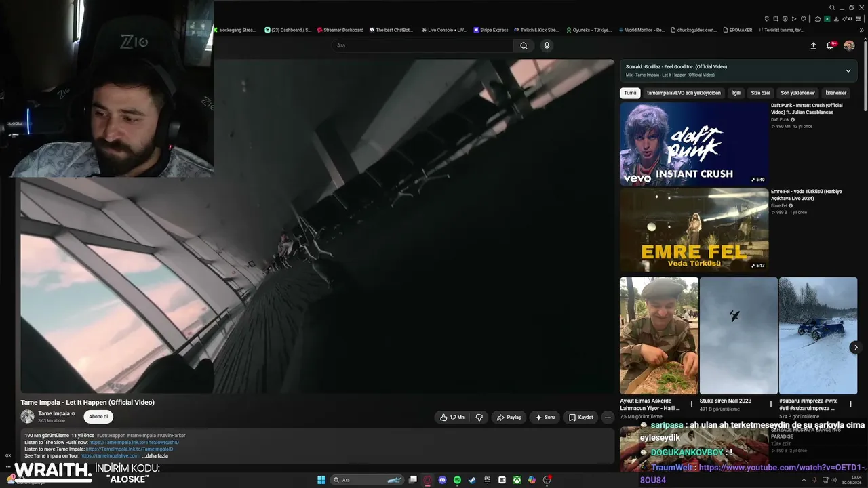Select the 'İlgili' filter chip
Screen dimensions: 868x488
click(x=736, y=93)
